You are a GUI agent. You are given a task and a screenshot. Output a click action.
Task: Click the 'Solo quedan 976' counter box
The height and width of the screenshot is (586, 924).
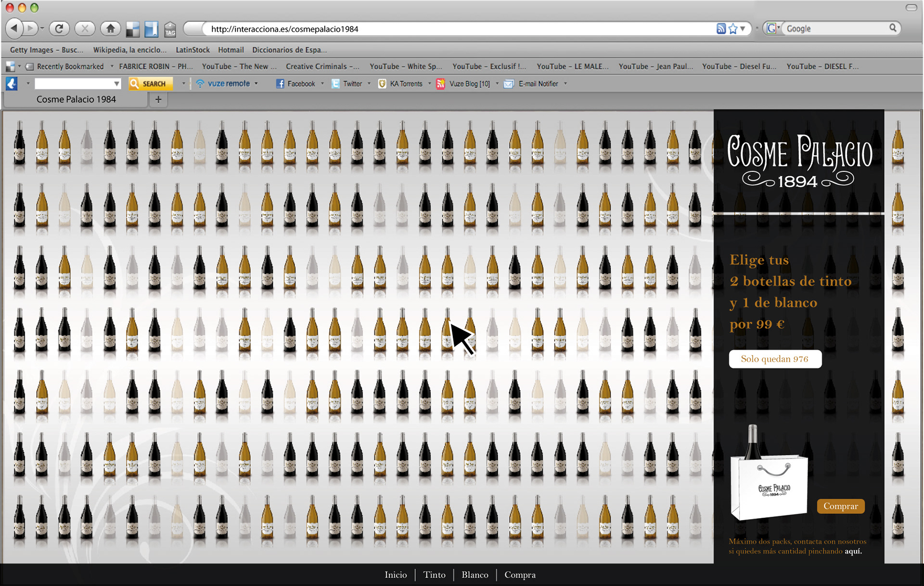[x=775, y=359]
